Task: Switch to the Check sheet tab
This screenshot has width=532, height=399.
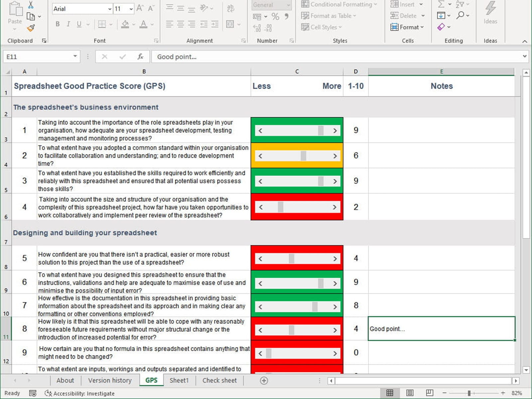Action: click(219, 380)
